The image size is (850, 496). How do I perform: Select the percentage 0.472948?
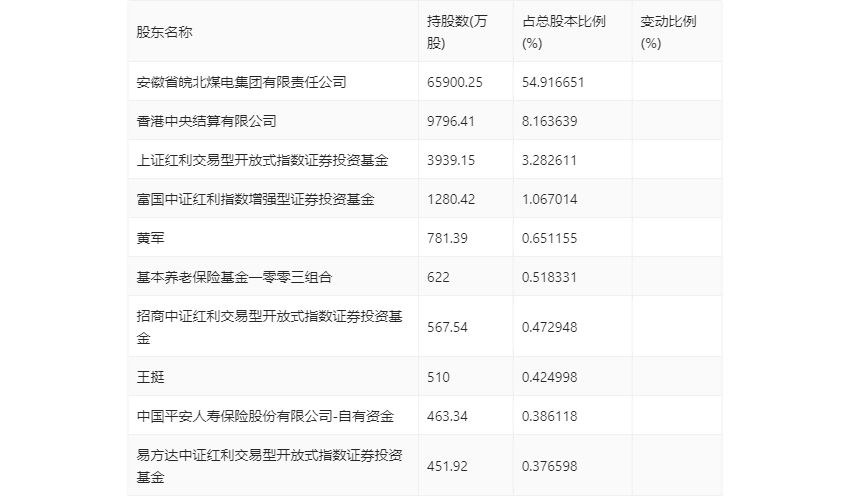point(550,327)
